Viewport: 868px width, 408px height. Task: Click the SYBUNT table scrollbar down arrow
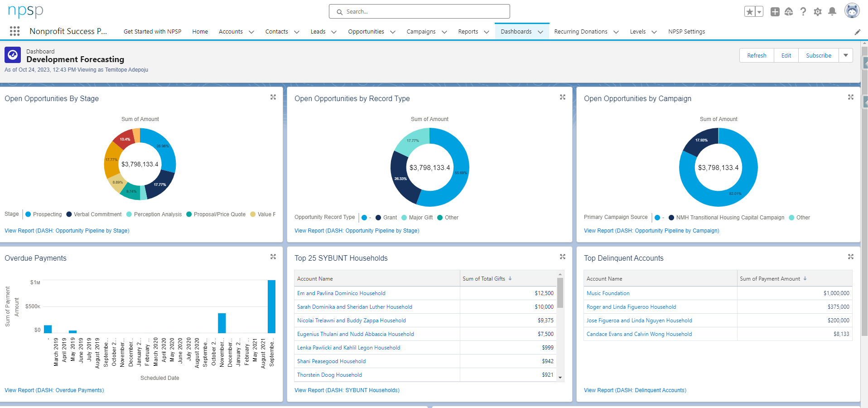pyautogui.click(x=560, y=378)
